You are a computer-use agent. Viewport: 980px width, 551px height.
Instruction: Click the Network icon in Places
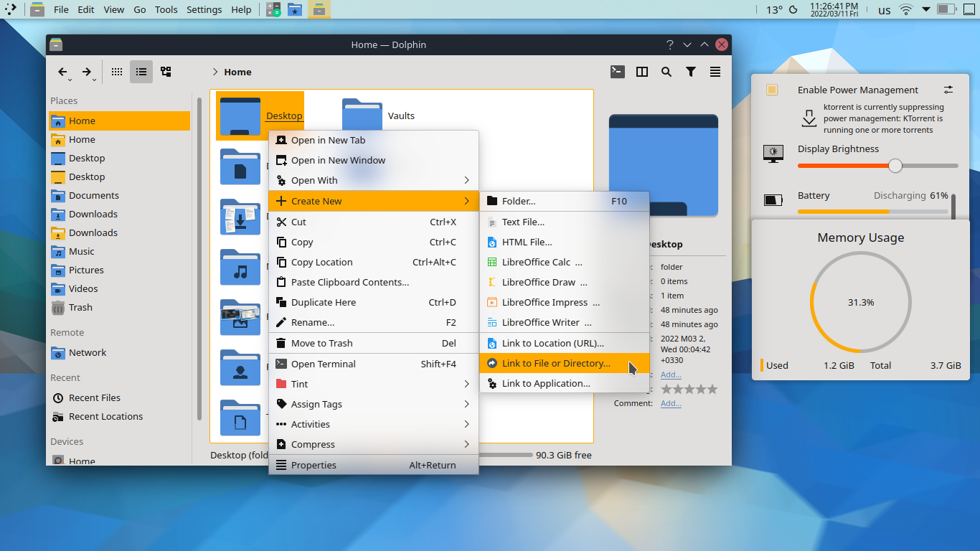click(58, 352)
